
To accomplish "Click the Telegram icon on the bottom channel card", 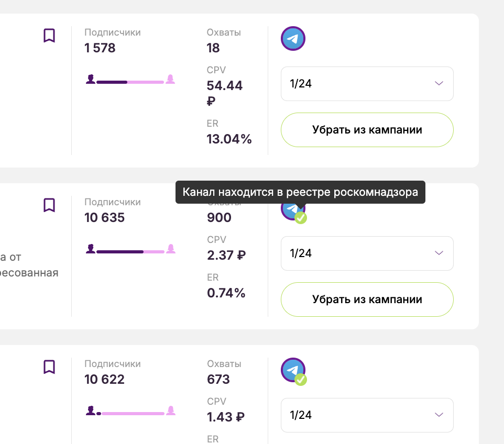I will tap(292, 370).
